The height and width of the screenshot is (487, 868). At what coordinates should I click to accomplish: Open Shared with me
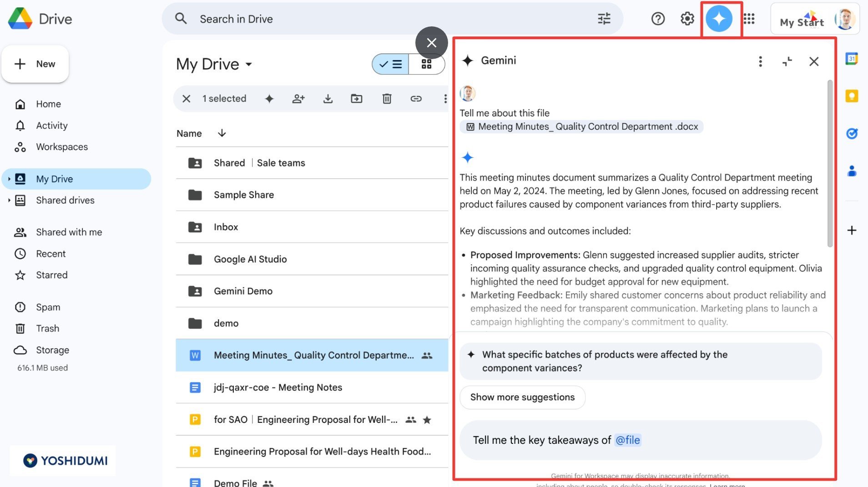pyautogui.click(x=69, y=232)
